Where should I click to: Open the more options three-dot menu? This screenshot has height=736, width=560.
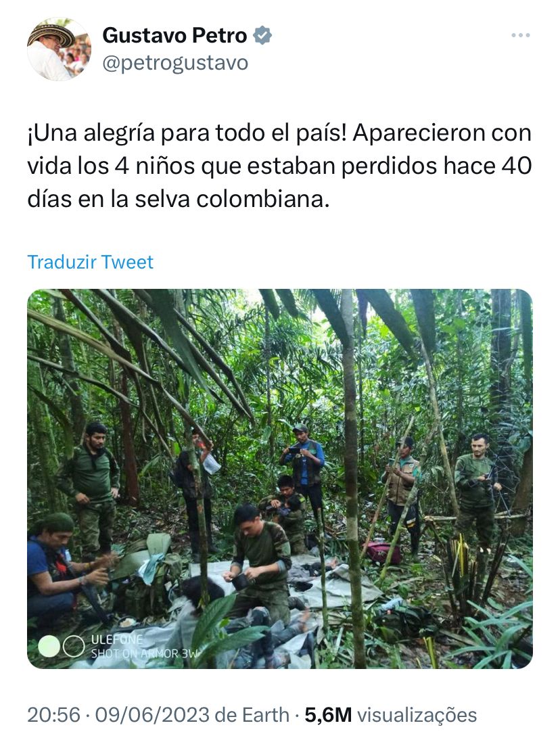(521, 35)
